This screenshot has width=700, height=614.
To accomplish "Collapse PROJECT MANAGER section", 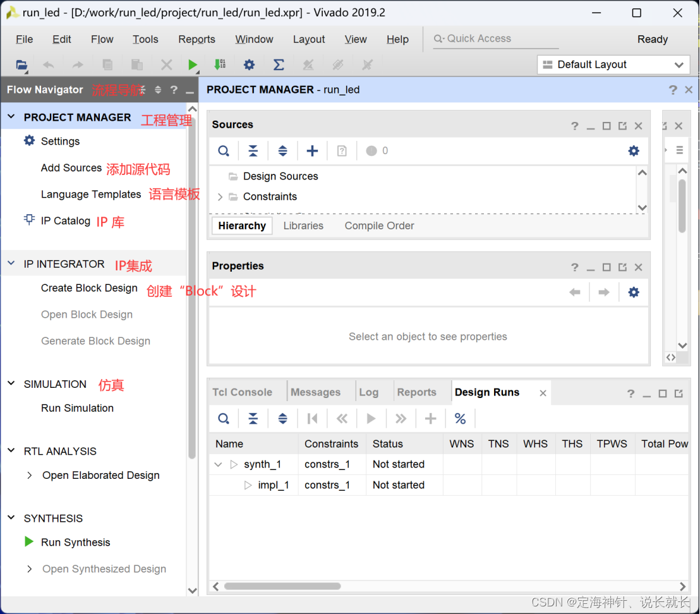I will (11, 117).
